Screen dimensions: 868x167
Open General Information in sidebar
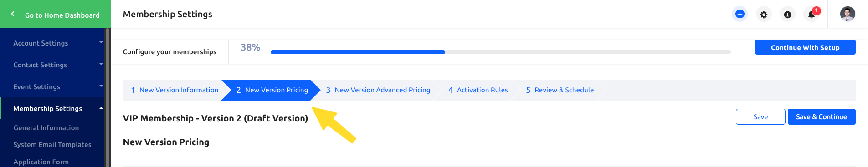click(46, 128)
